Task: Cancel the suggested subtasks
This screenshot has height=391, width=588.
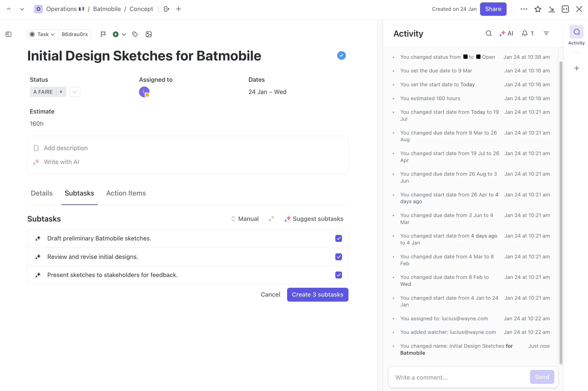Action: pyautogui.click(x=270, y=294)
